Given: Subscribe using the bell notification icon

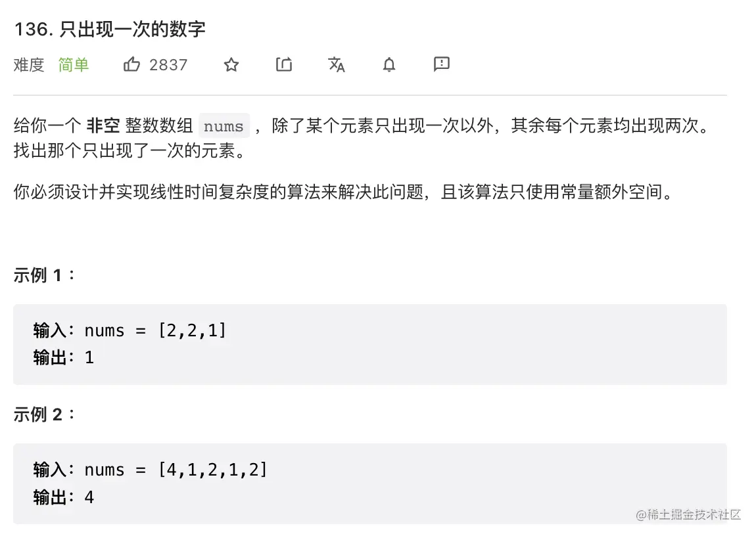Looking at the screenshot, I should click(x=389, y=64).
